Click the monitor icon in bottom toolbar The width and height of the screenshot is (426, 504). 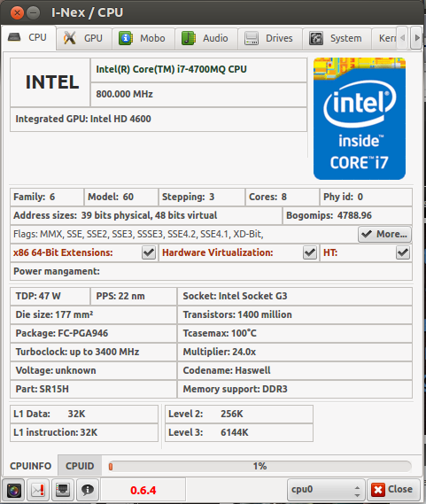pyautogui.click(x=63, y=491)
